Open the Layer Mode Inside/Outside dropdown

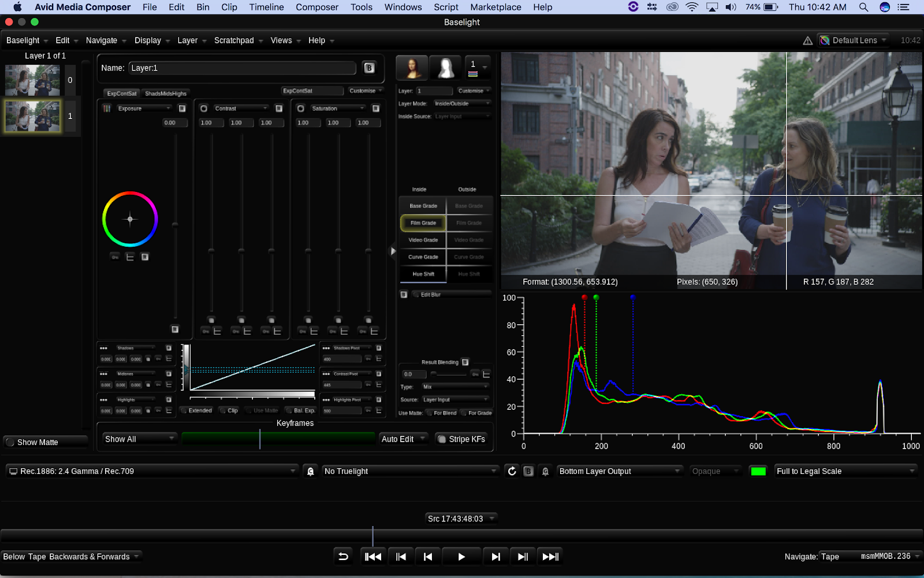point(462,103)
